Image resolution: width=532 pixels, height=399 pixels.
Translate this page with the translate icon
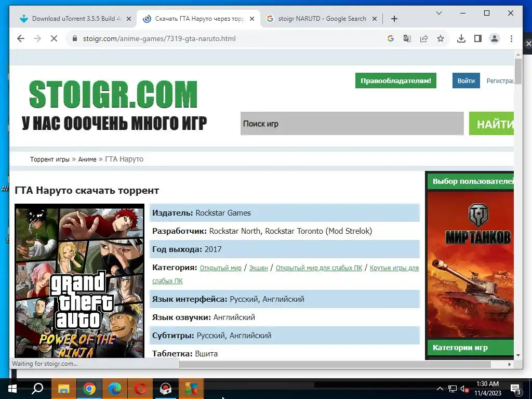(407, 38)
